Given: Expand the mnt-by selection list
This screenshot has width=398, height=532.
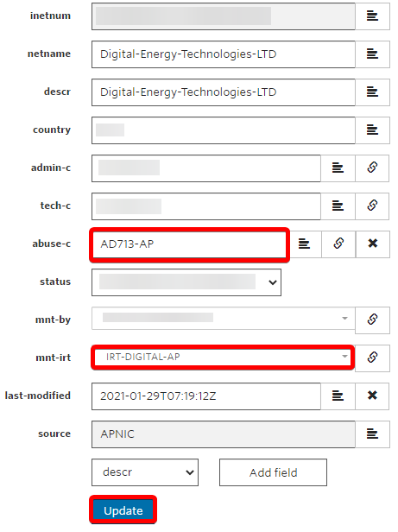Looking at the screenshot, I should coord(224,318).
